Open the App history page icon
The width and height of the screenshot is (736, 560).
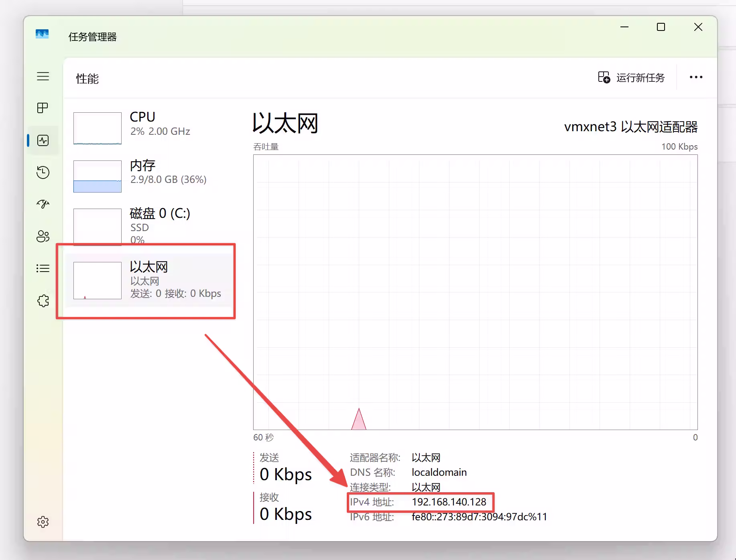tap(43, 172)
